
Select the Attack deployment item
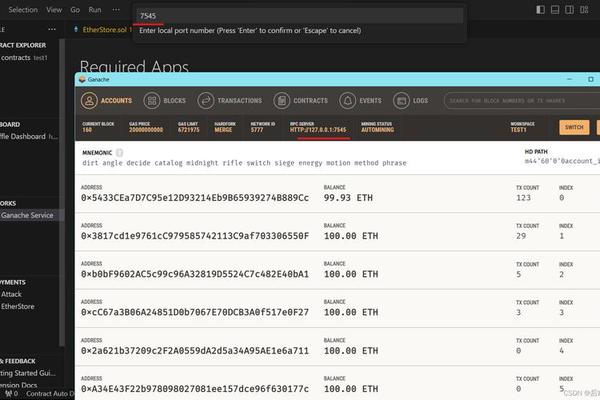[11, 294]
